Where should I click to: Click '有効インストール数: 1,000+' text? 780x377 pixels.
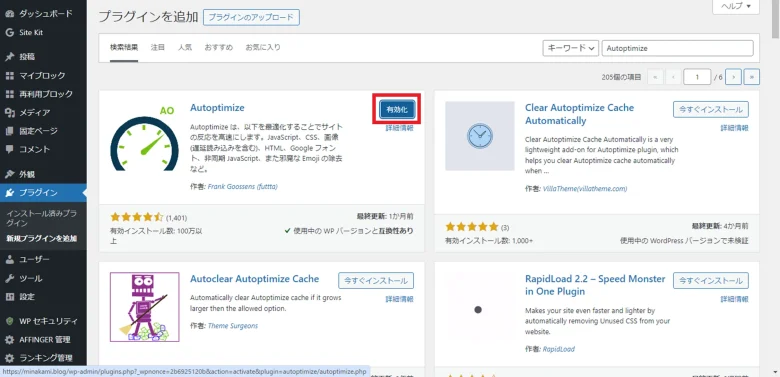[489, 241]
